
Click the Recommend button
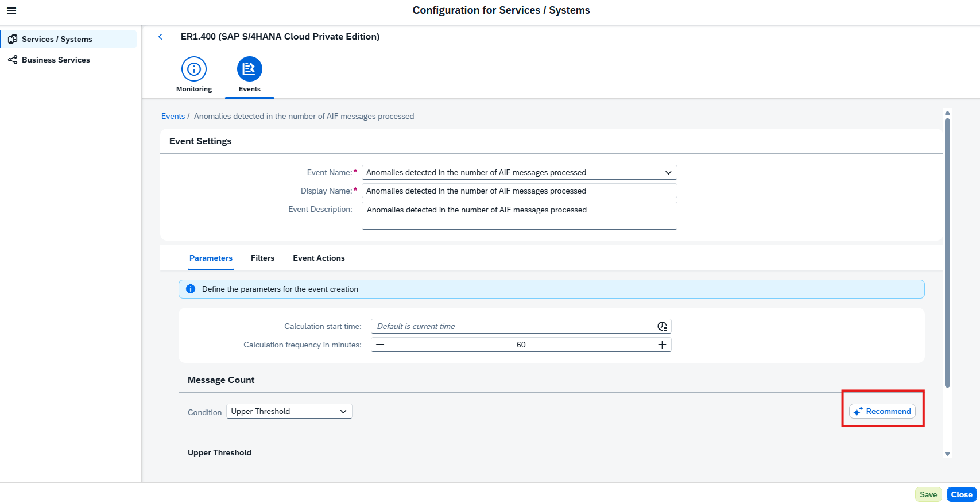pyautogui.click(x=882, y=411)
